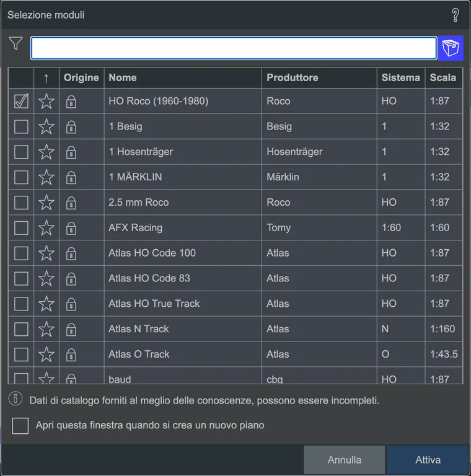Click the '1:160' scale cell
This screenshot has width=471, height=476.
click(x=444, y=329)
